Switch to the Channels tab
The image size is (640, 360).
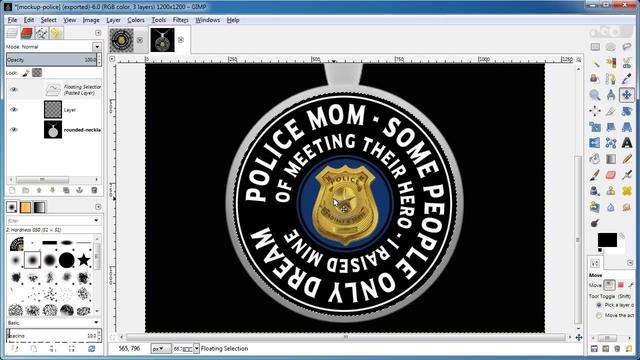click(x=27, y=33)
